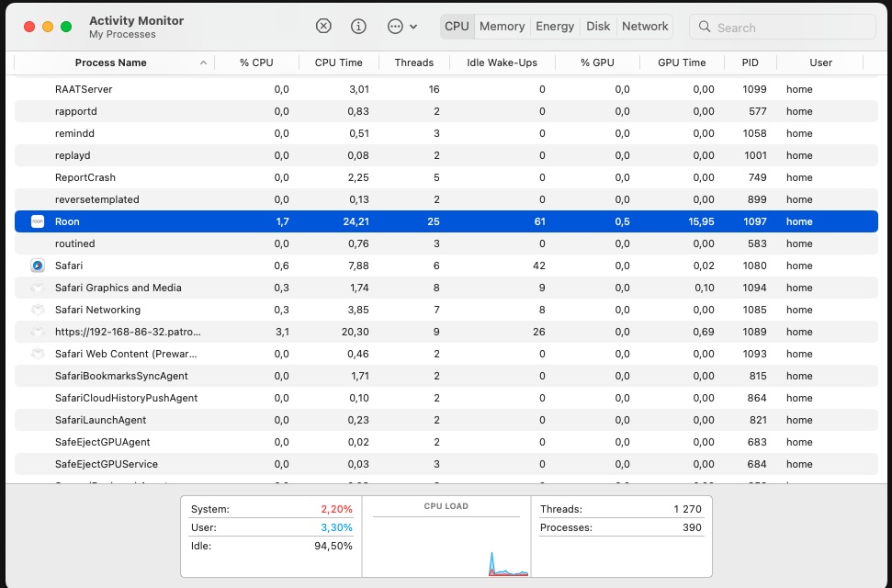Select the https://192-168-86-32.patro... process name
Viewport: 892px width, 588px height.
[128, 332]
